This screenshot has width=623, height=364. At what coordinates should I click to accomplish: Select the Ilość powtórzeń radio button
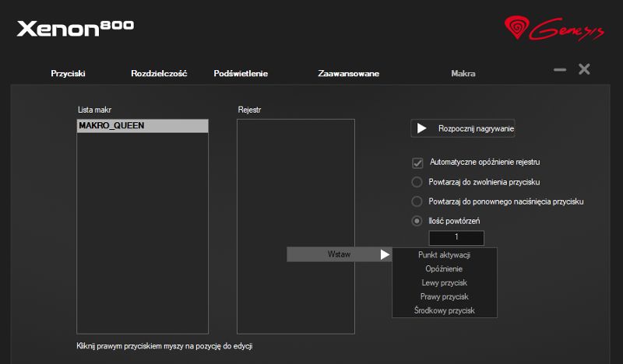pos(417,221)
